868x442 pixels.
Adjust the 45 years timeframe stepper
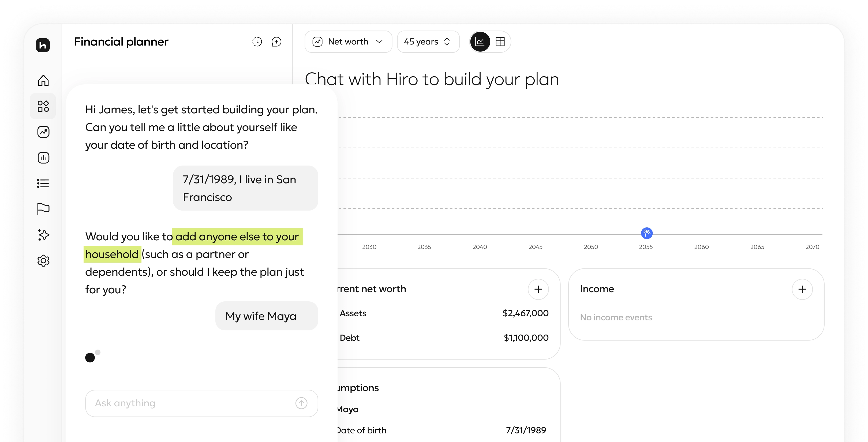447,42
